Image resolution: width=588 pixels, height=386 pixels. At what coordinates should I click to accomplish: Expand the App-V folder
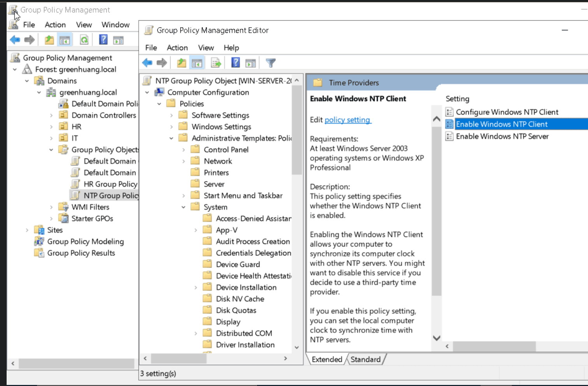pyautogui.click(x=195, y=230)
